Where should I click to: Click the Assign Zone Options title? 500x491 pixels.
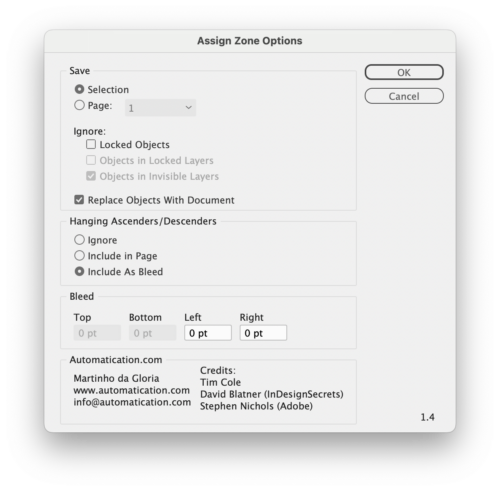(x=250, y=41)
